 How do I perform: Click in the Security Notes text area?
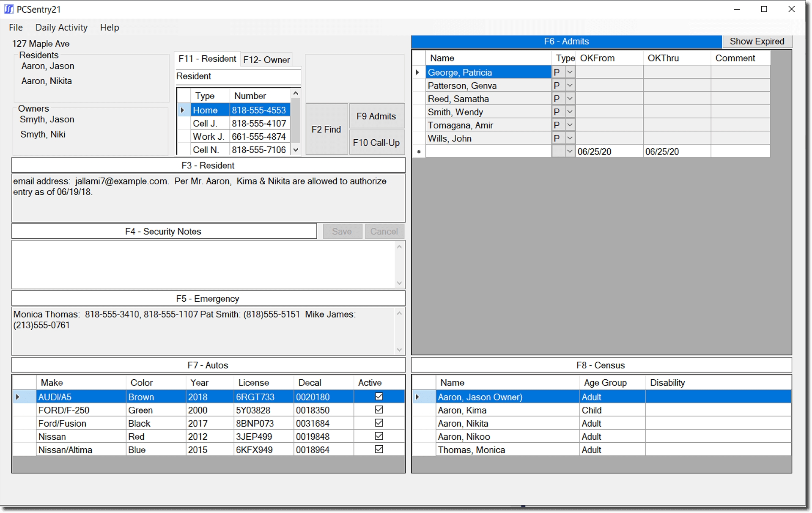203,265
